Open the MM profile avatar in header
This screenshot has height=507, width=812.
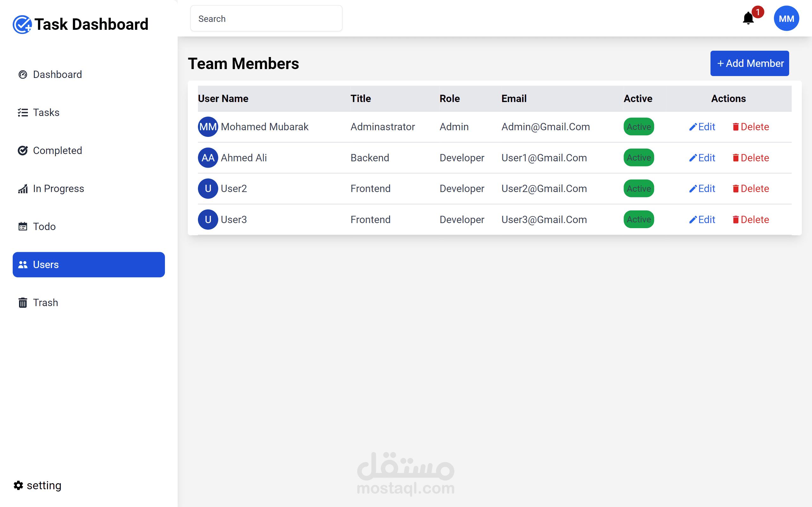[786, 18]
